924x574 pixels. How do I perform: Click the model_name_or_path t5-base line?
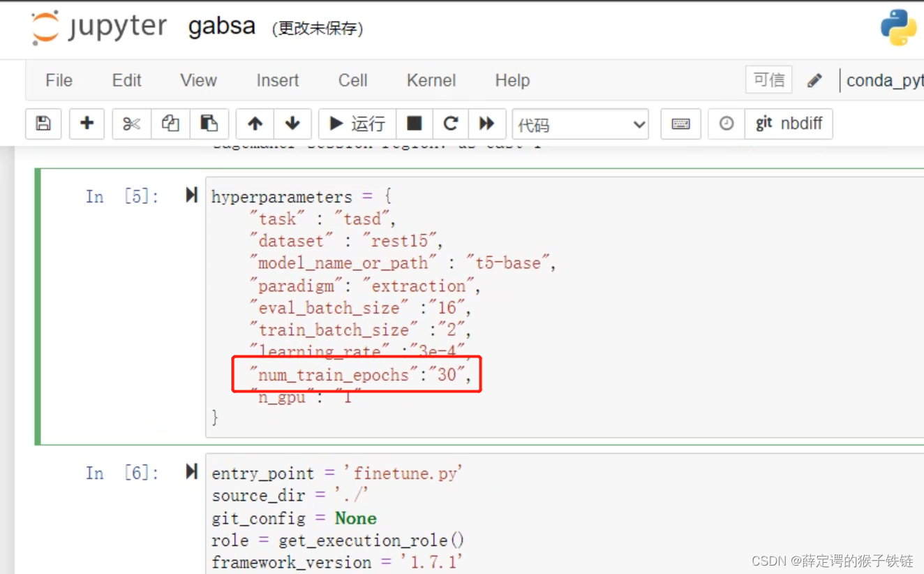(403, 263)
